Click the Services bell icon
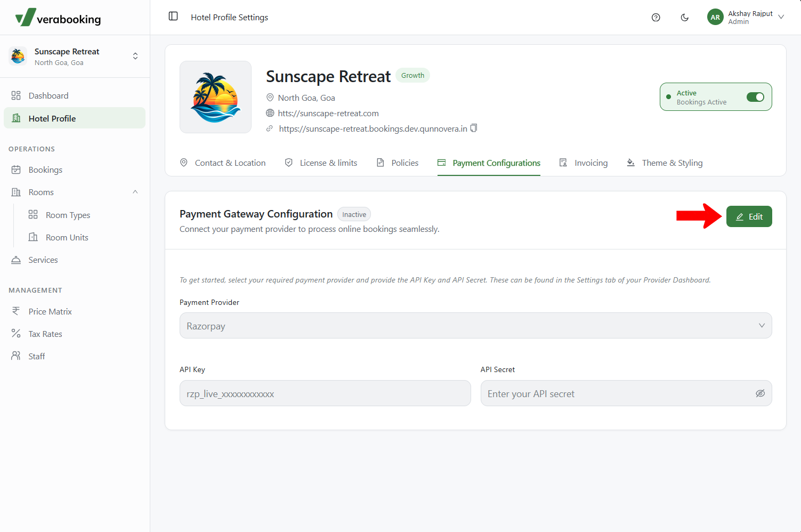801x532 pixels. (x=16, y=260)
